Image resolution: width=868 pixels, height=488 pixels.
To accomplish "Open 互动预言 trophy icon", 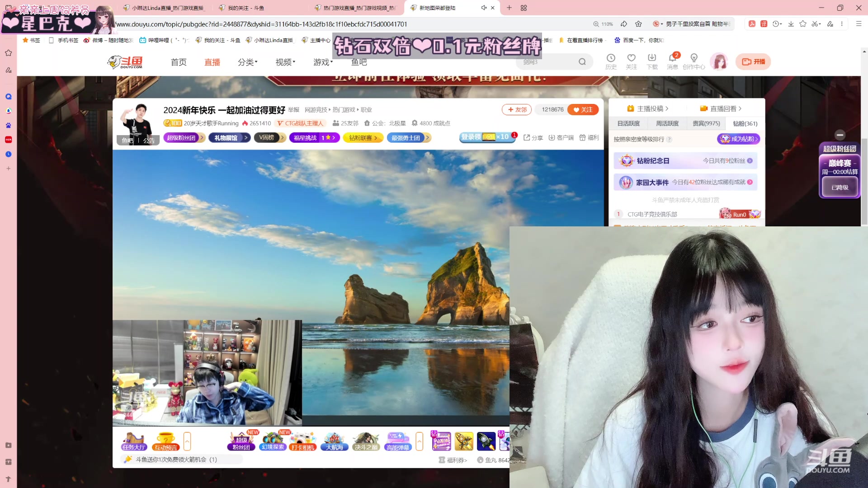I will click(x=165, y=441).
